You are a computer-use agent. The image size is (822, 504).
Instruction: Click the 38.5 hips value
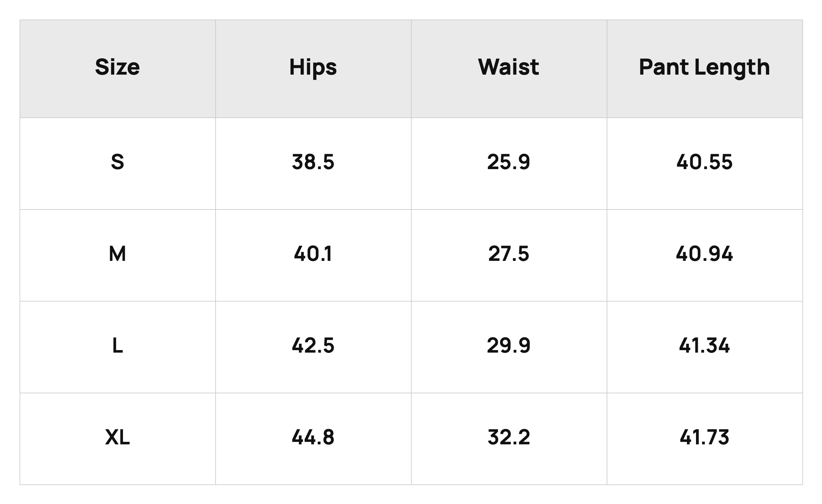313,163
